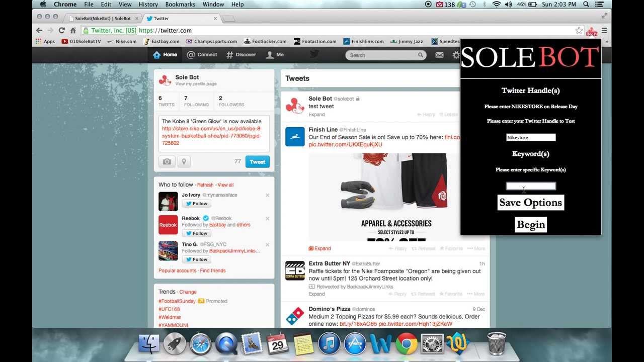This screenshot has height=362, width=644.
Task: Open direct messages envelope icon
Action: [x=440, y=55]
